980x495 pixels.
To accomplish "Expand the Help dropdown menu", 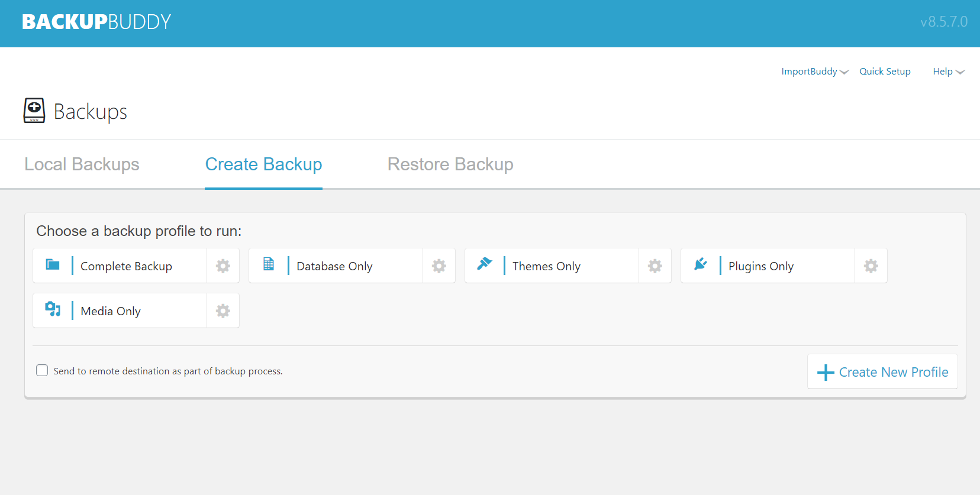I will [949, 72].
